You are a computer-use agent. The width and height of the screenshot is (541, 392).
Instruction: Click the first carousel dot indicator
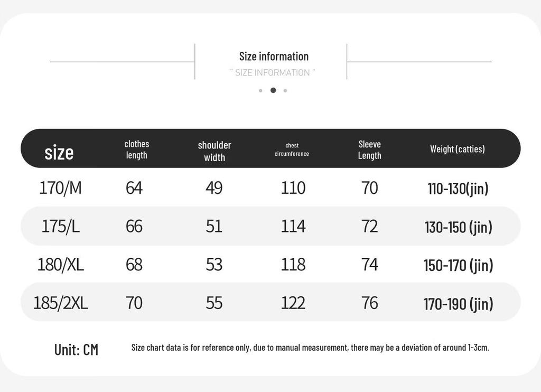click(x=260, y=90)
